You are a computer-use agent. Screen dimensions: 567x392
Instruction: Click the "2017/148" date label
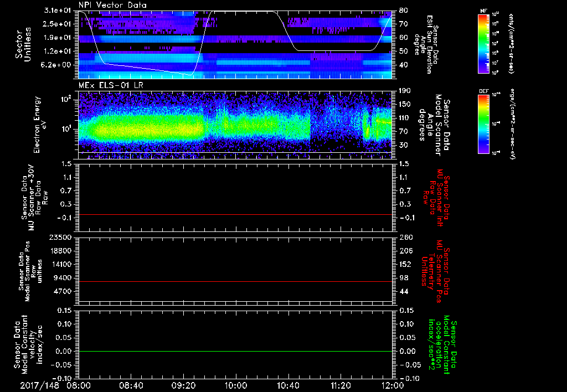tap(39, 385)
